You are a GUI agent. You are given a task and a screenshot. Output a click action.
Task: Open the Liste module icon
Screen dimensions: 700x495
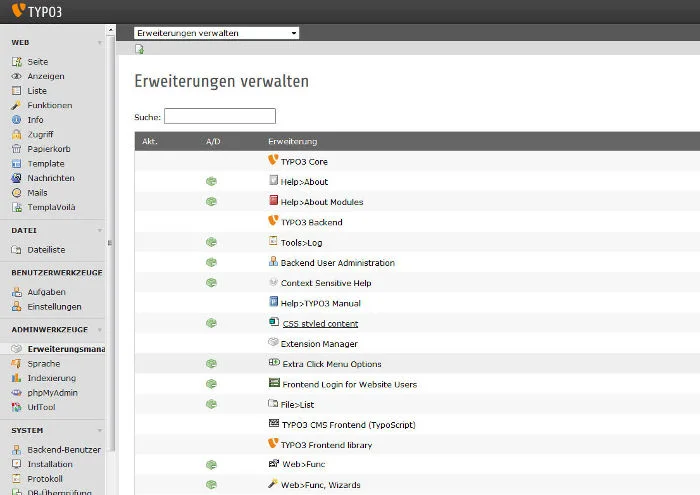pos(17,91)
